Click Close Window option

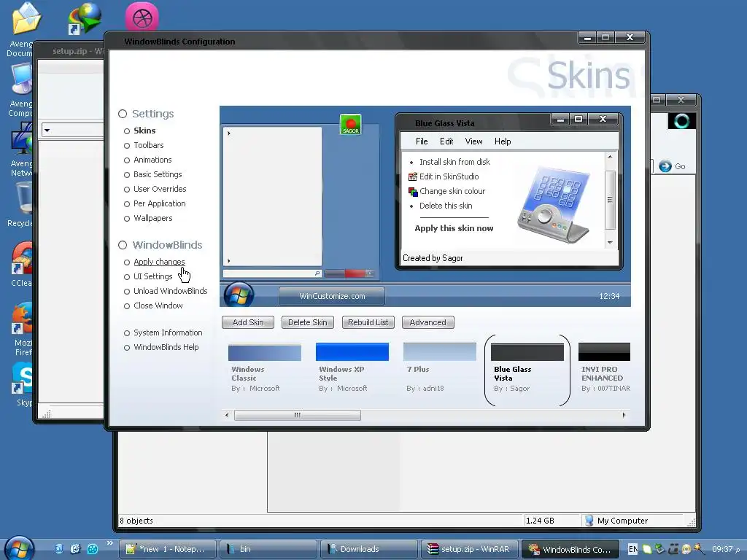click(158, 306)
